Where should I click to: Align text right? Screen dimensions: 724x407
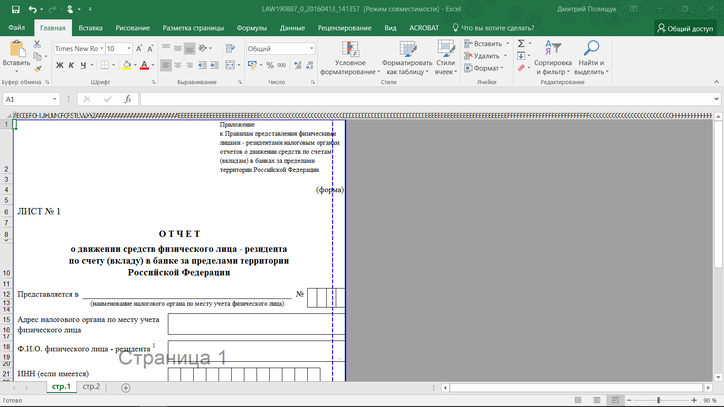(x=189, y=65)
